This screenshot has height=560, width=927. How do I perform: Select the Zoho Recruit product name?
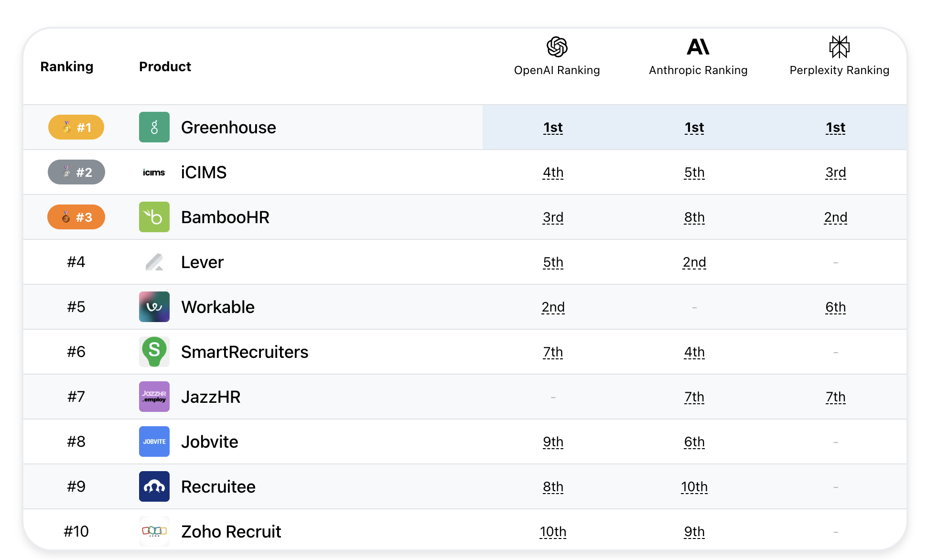coord(231,532)
